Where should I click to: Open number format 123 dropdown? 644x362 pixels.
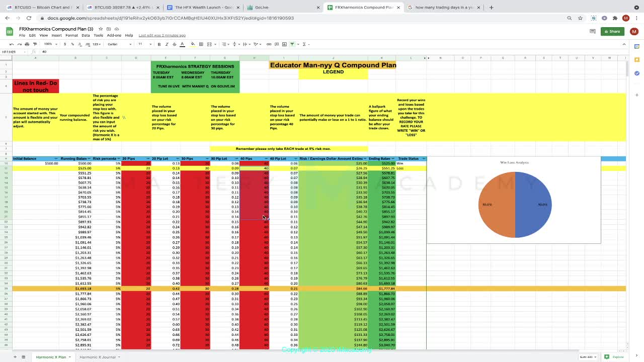pyautogui.click(x=97, y=44)
